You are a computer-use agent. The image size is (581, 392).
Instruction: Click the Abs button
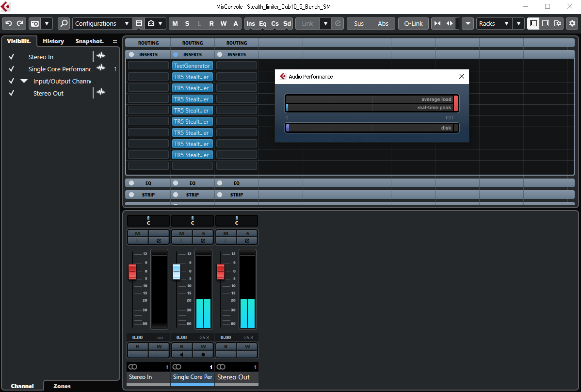(x=383, y=23)
